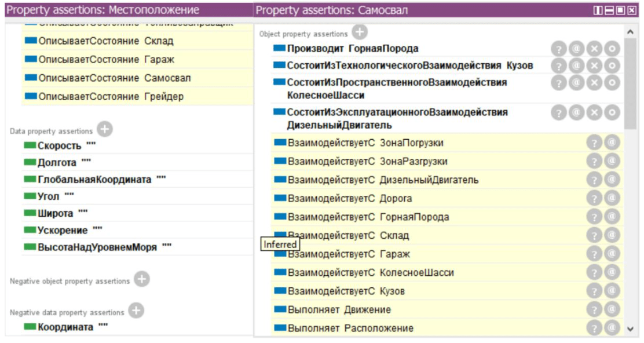Explain inference for ВзаимодействуетС Дорога
The image size is (644, 343).
click(594, 198)
